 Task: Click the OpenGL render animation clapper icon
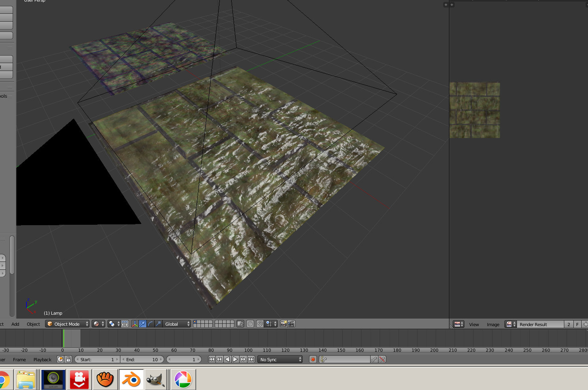click(x=291, y=324)
